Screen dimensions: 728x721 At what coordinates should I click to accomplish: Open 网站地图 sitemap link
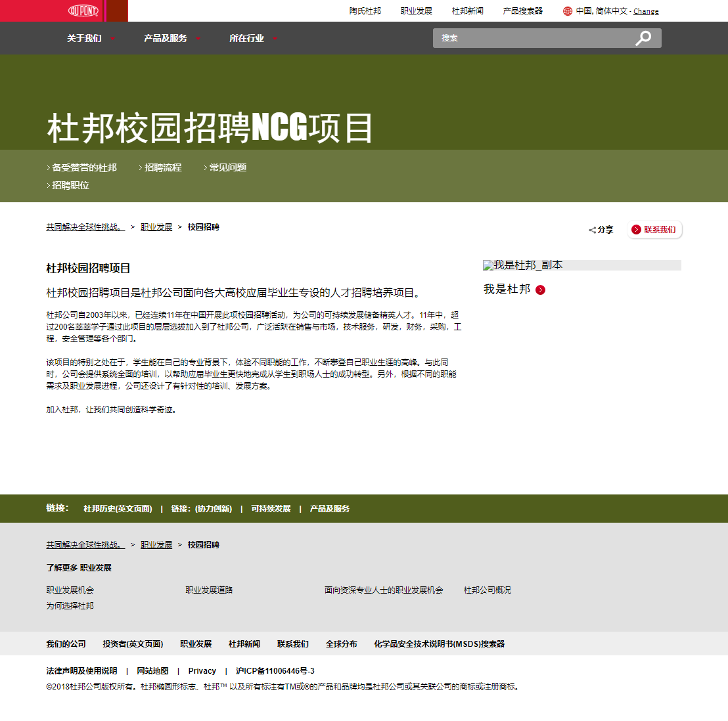click(152, 671)
